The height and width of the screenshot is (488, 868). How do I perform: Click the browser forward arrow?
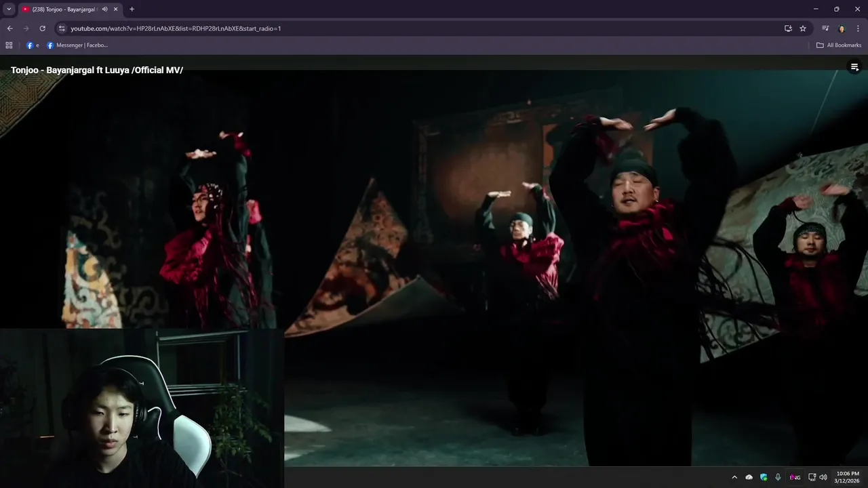pyautogui.click(x=26, y=28)
